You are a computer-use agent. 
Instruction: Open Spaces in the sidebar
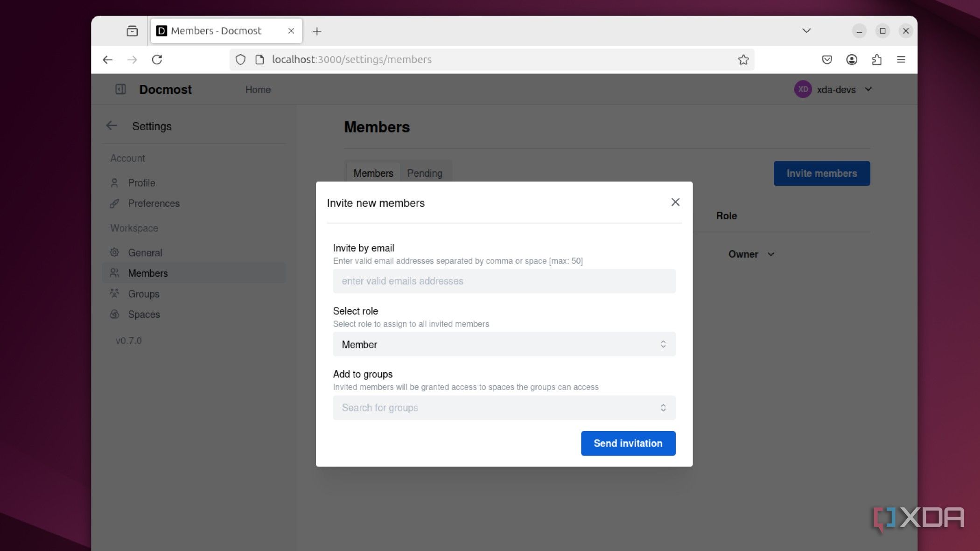click(x=194, y=314)
